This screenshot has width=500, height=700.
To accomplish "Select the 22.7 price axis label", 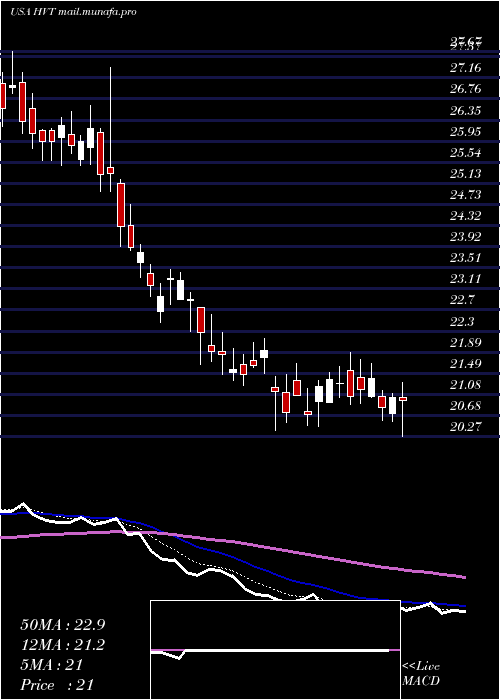I will point(462,300).
